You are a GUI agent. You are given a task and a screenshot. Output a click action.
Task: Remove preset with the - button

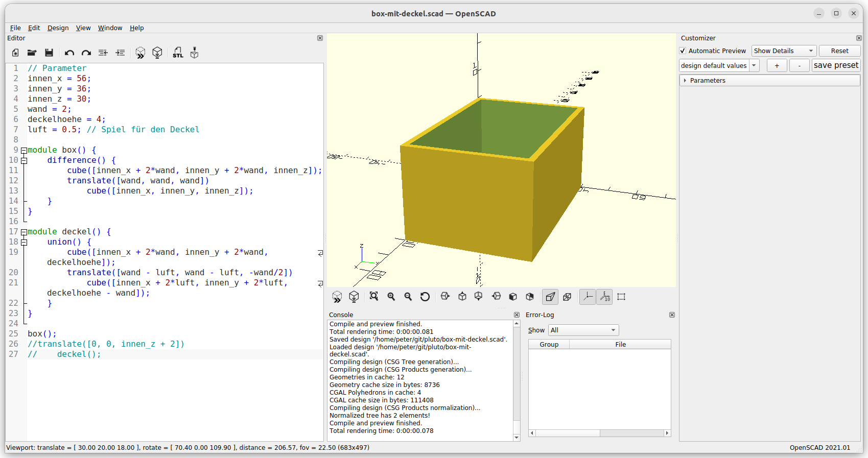pyautogui.click(x=799, y=65)
